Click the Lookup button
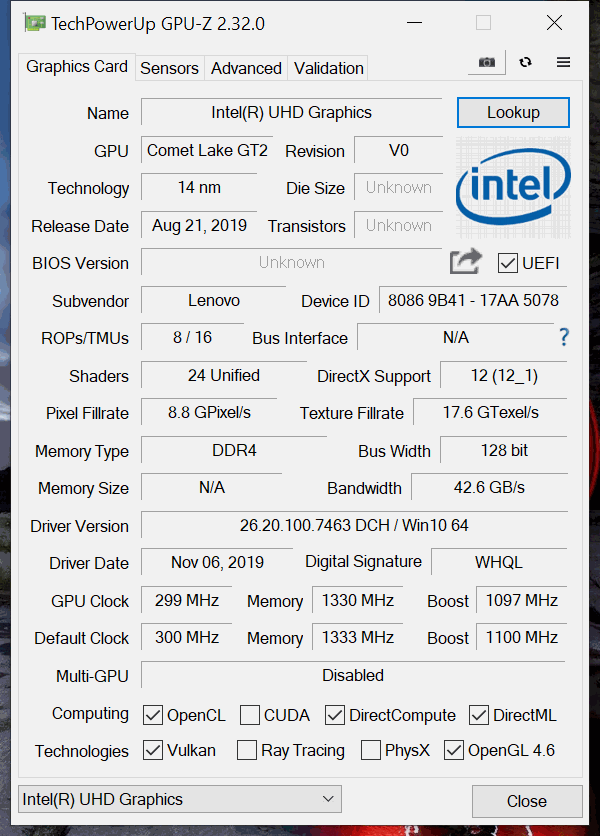Viewport: 600px width, 836px height. pos(513,112)
